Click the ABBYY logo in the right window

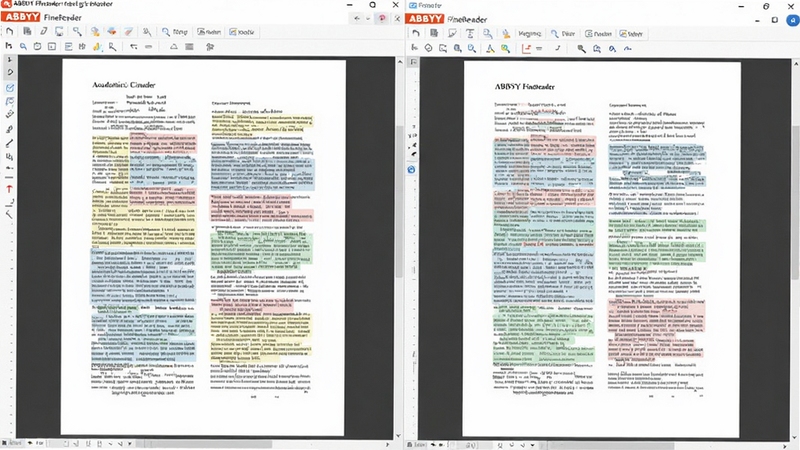(424, 19)
